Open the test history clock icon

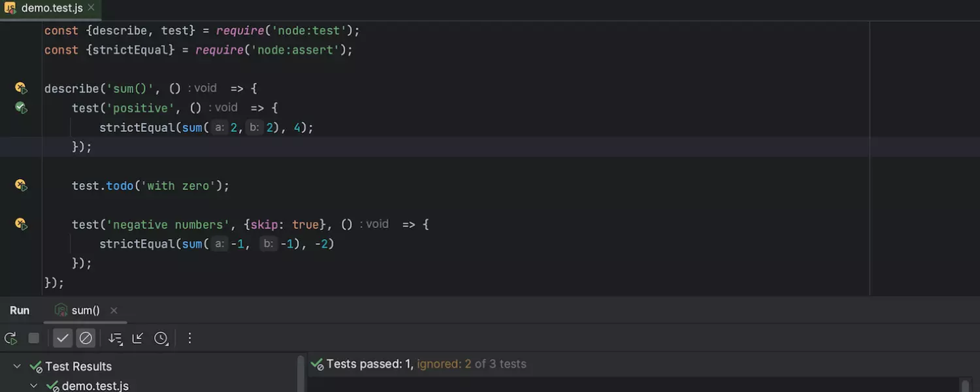(161, 338)
